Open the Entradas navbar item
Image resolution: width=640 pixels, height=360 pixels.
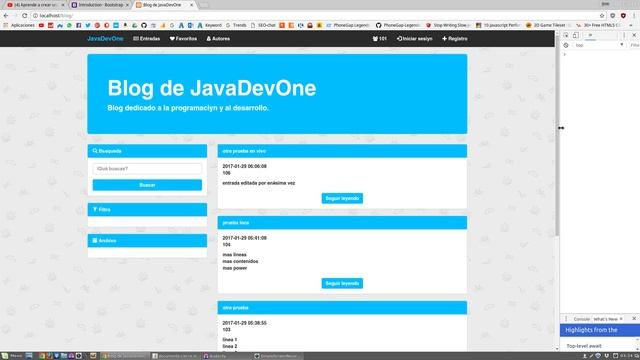147,39
